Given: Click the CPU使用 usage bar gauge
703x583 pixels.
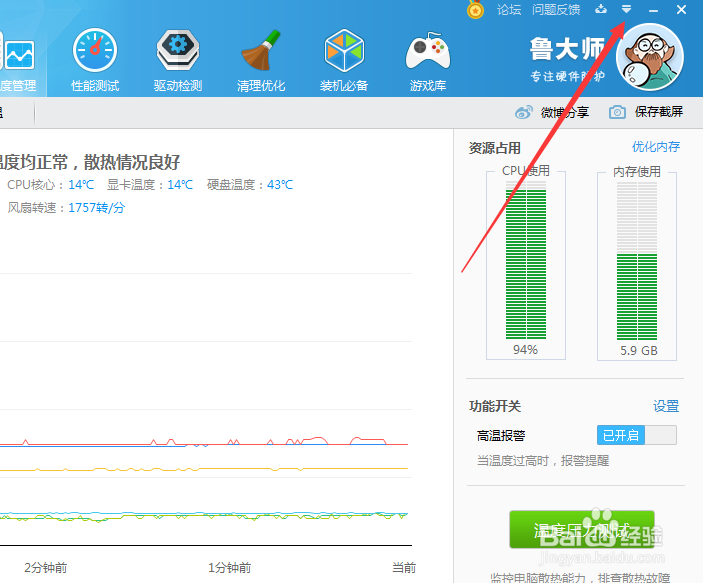Looking at the screenshot, I should (x=526, y=260).
